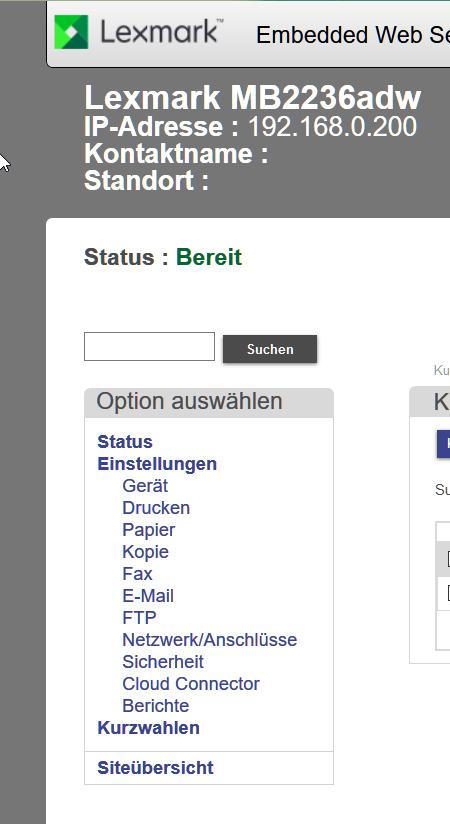
Task: Click the Standort label
Action: point(146,181)
